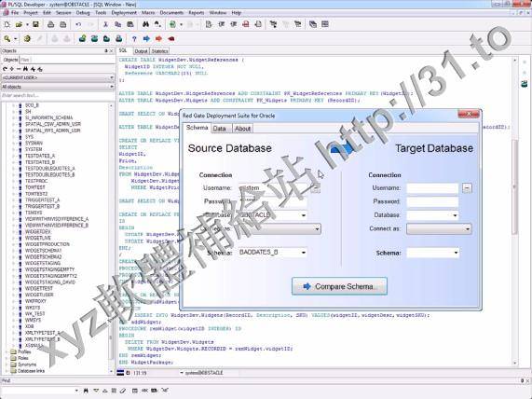Open the dropdown arrow beside Log on key

coord(15,39)
